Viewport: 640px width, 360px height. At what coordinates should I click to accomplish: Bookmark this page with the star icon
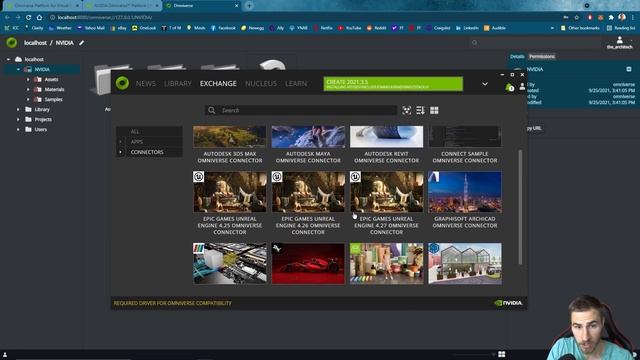point(576,18)
